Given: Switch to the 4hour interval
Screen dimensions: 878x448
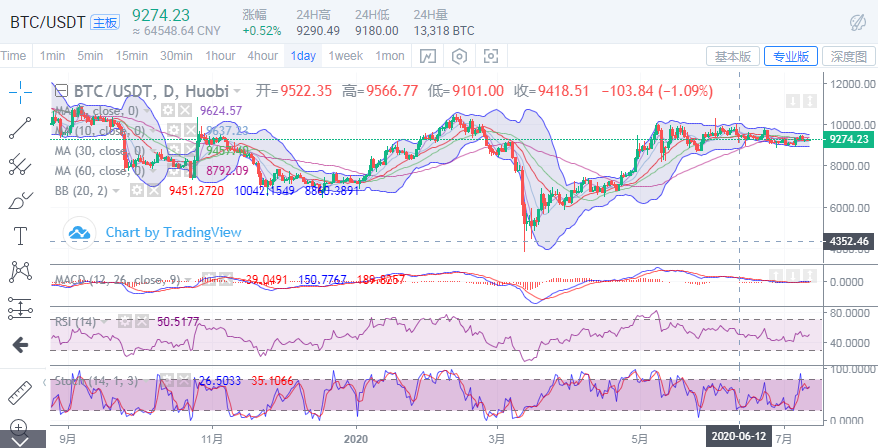Looking at the screenshot, I should click(263, 56).
